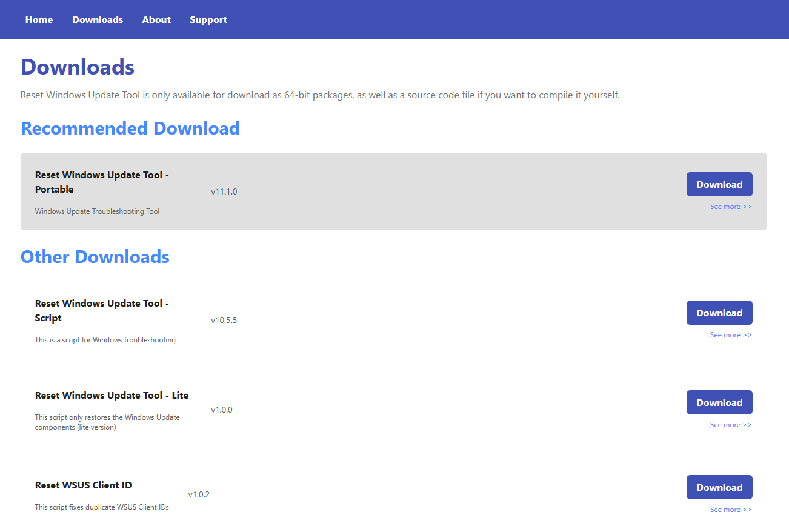Click the 64-bit packages intro paragraph
Viewport: 789px width, 532px height.
(320, 95)
